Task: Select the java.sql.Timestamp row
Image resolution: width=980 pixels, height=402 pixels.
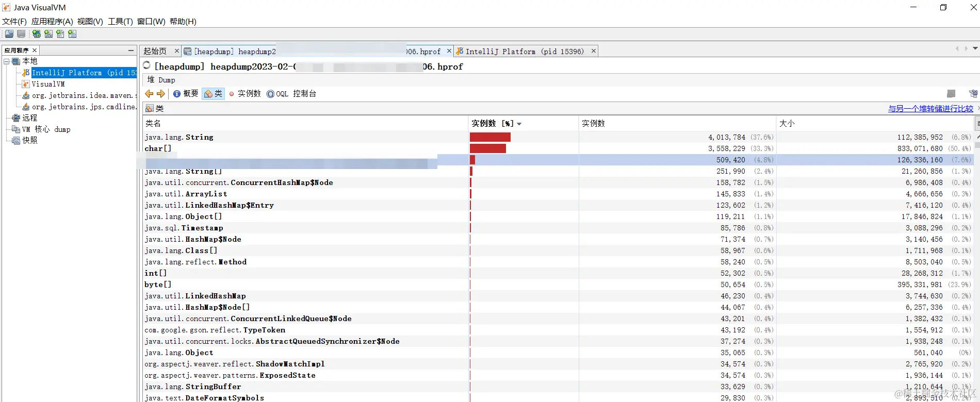Action: [x=558, y=228]
